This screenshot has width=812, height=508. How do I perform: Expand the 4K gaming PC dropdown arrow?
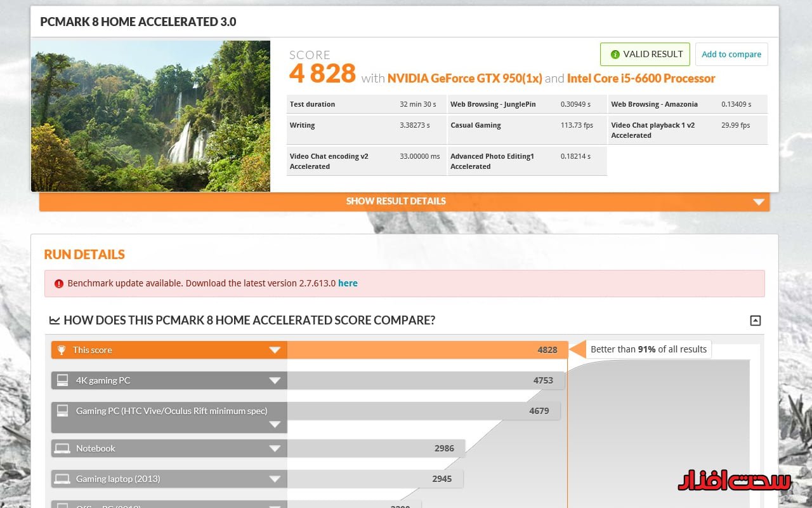pyautogui.click(x=275, y=380)
